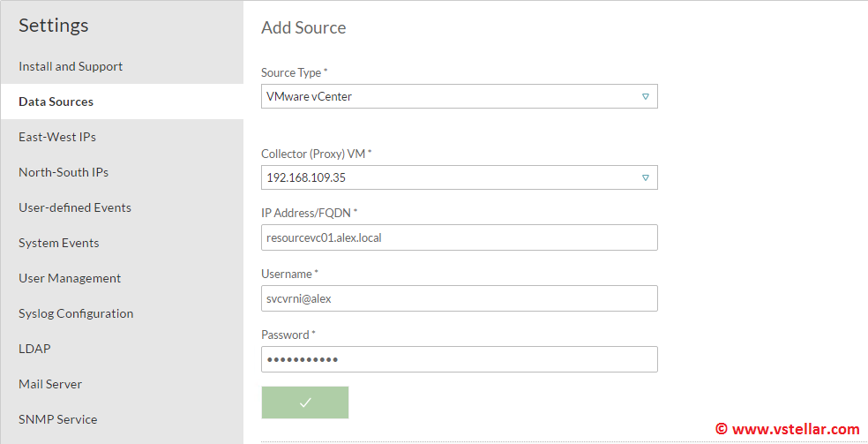Select Mail Server settings

(x=50, y=384)
